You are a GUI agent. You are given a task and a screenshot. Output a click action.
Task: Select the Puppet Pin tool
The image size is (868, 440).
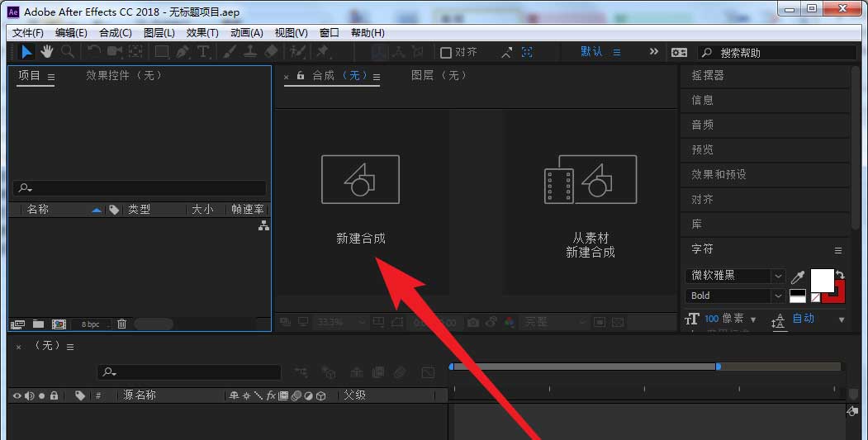[322, 52]
